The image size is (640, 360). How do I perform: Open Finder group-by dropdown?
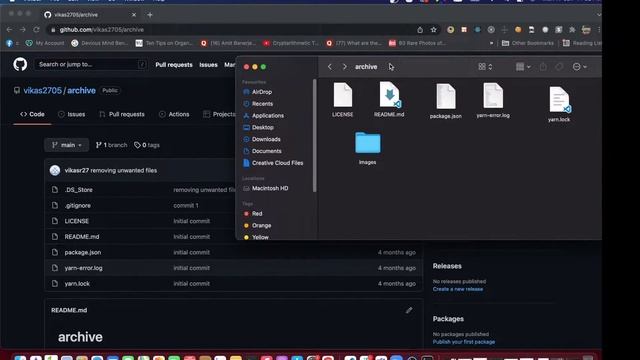tap(523, 67)
